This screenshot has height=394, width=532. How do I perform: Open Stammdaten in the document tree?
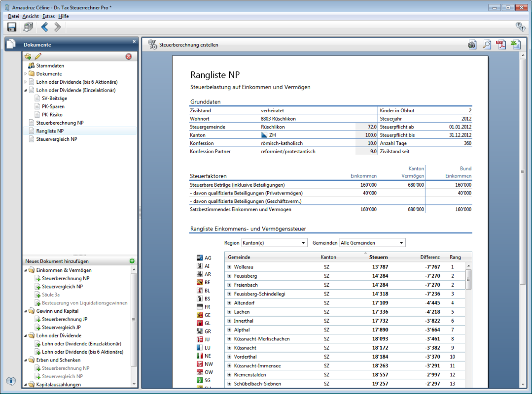pos(50,66)
